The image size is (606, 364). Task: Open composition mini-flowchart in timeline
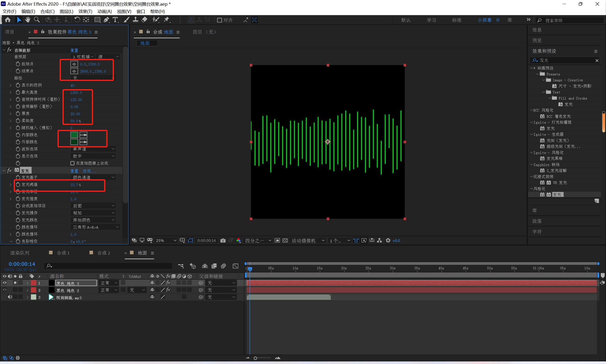click(x=181, y=266)
